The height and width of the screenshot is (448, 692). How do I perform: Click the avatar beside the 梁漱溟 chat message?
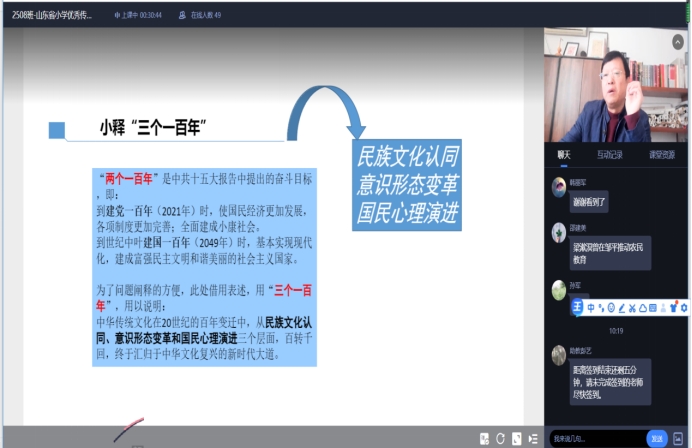click(559, 233)
